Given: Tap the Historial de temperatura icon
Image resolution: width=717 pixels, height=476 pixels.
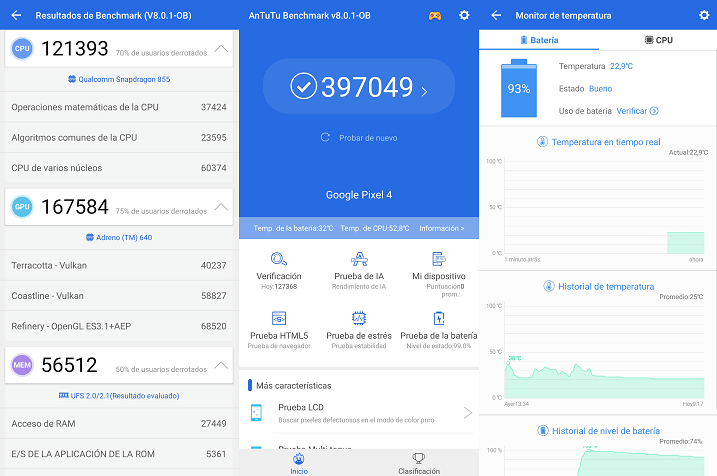Looking at the screenshot, I should pyautogui.click(x=549, y=286).
